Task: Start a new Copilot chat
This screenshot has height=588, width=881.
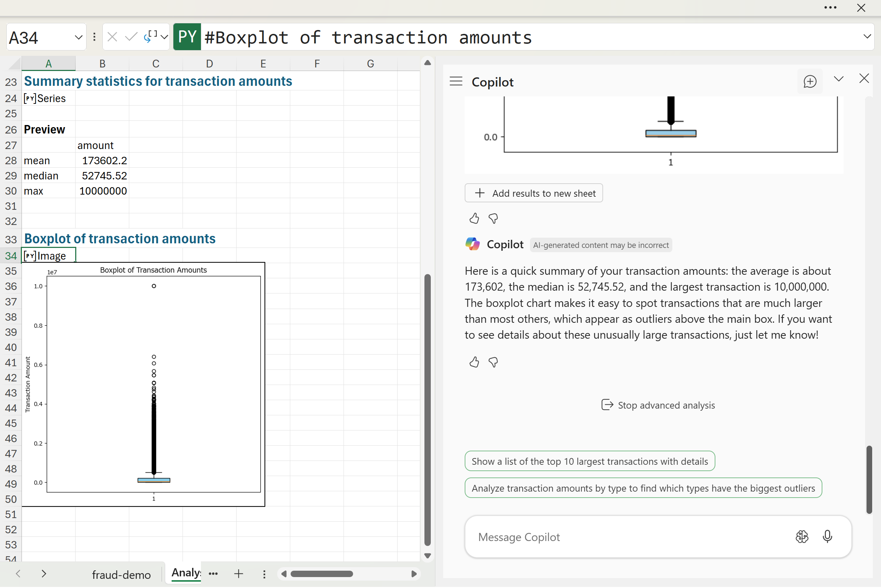Action: [x=810, y=81]
